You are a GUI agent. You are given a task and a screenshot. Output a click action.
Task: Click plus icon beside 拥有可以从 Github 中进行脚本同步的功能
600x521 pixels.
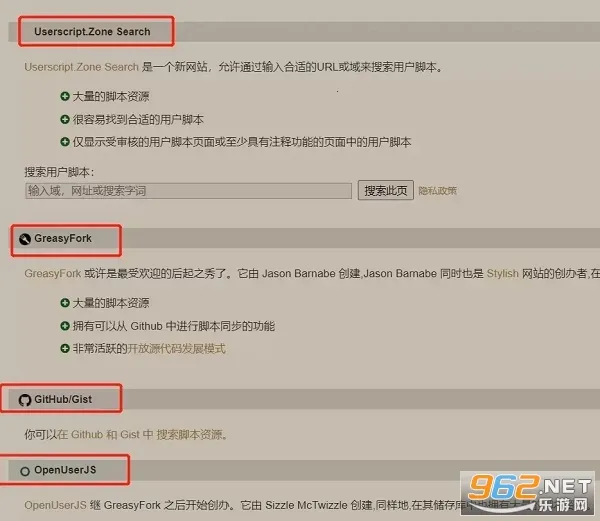pyautogui.click(x=65, y=326)
